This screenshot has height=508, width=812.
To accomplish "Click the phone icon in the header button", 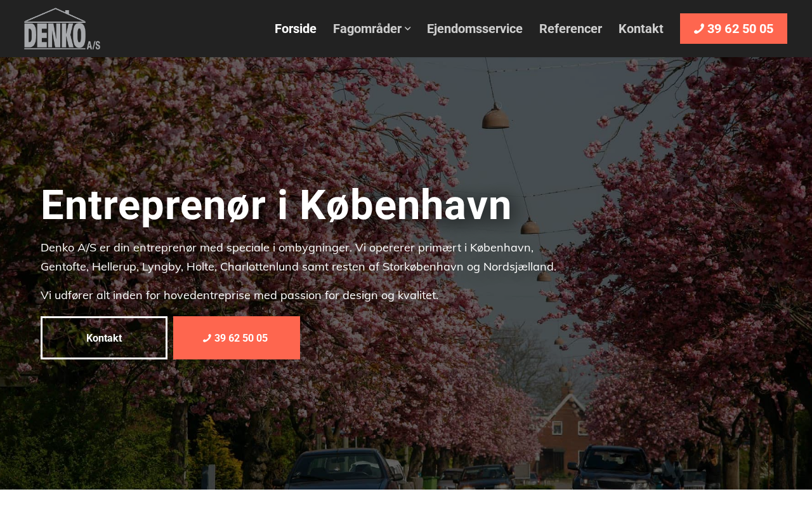I will tap(699, 29).
